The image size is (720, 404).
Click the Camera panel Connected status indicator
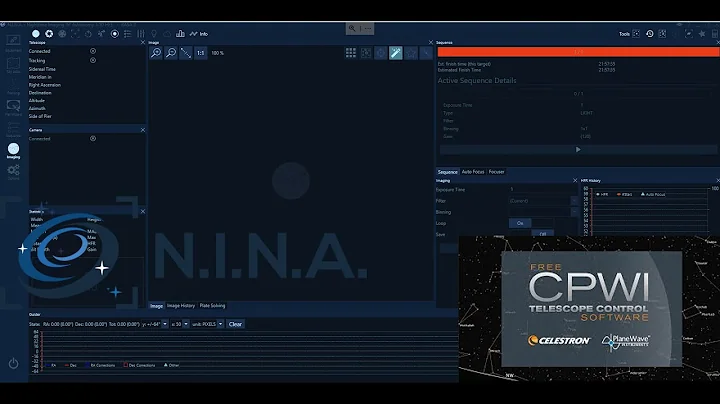click(x=93, y=138)
